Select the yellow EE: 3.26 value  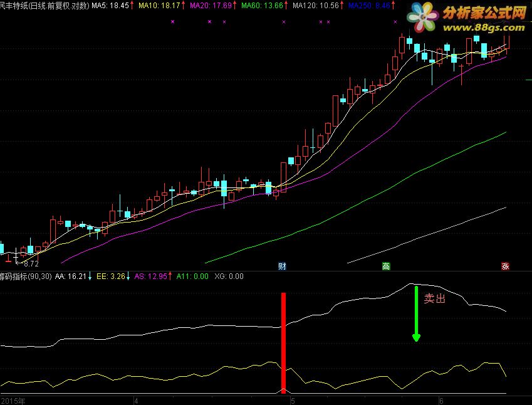pos(111,276)
